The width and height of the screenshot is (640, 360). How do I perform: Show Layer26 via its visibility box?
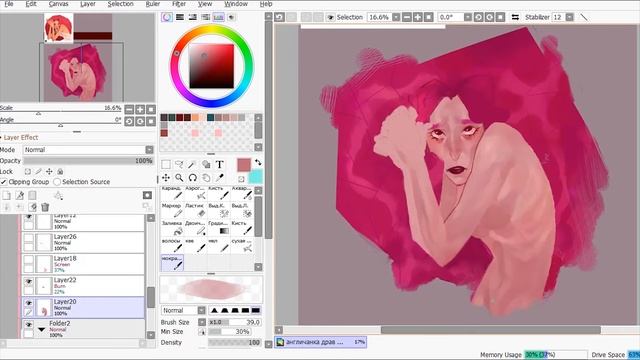[x=29, y=238]
